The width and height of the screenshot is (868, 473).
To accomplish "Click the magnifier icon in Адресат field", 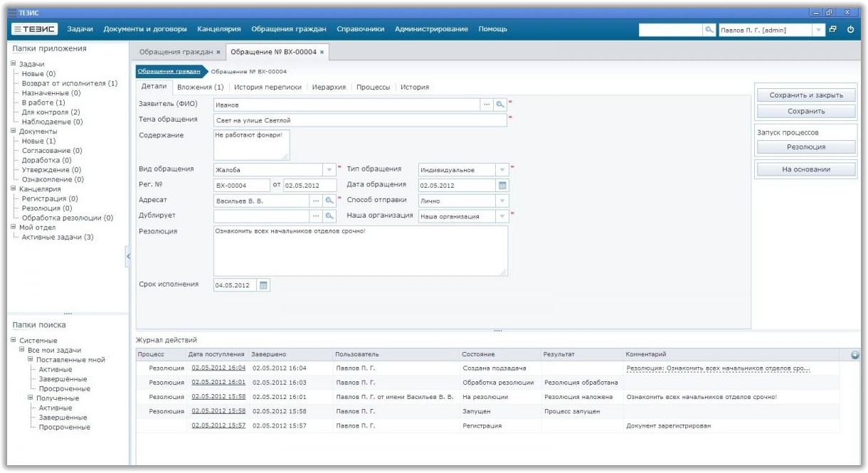I will tap(329, 201).
